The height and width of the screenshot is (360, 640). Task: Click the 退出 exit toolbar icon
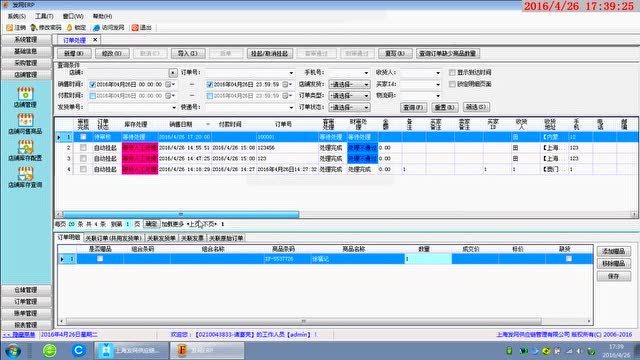pos(142,27)
